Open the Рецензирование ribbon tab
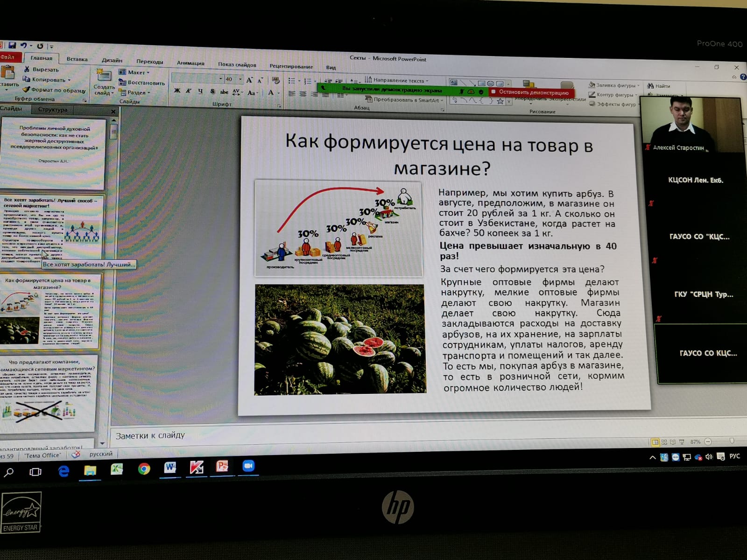Image resolution: width=747 pixels, height=560 pixels. (291, 66)
